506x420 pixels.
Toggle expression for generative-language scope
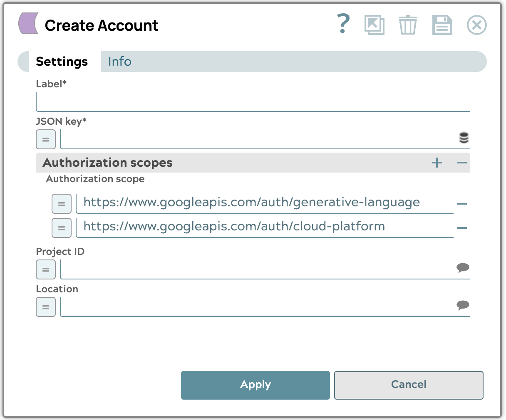[62, 204]
